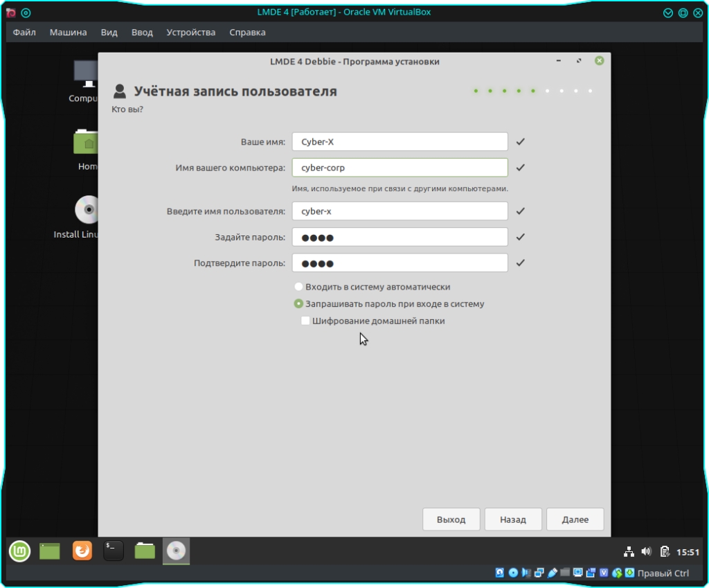
Task: Click the network connection tray icon
Action: [x=629, y=552]
